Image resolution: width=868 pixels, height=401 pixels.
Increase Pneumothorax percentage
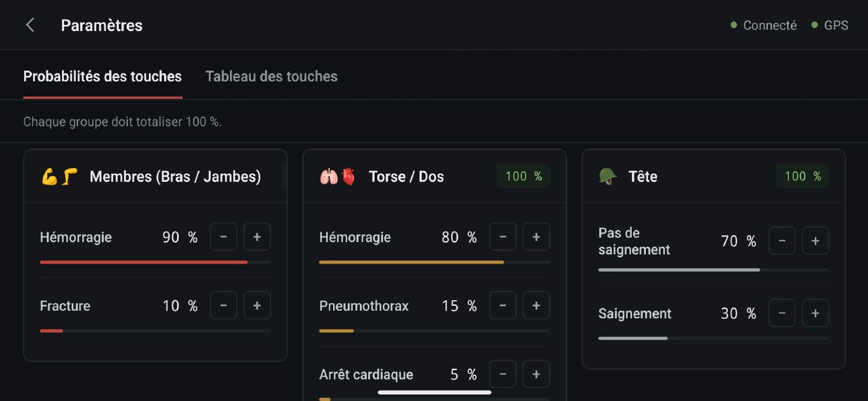click(x=536, y=305)
